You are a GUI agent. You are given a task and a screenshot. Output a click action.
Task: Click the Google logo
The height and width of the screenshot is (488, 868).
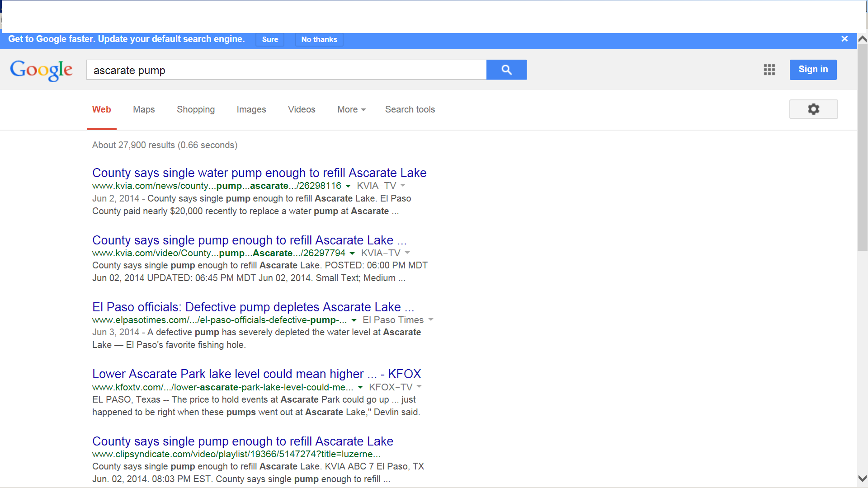[x=41, y=70]
